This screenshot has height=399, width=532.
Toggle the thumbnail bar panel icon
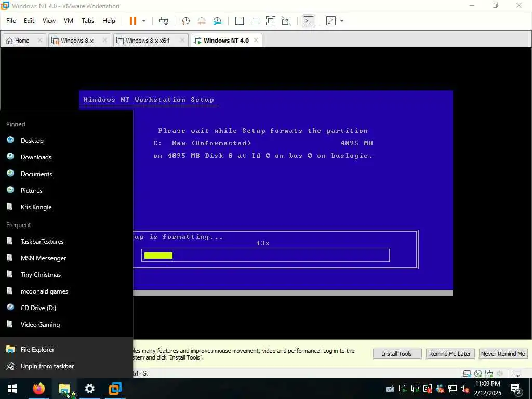(255, 21)
